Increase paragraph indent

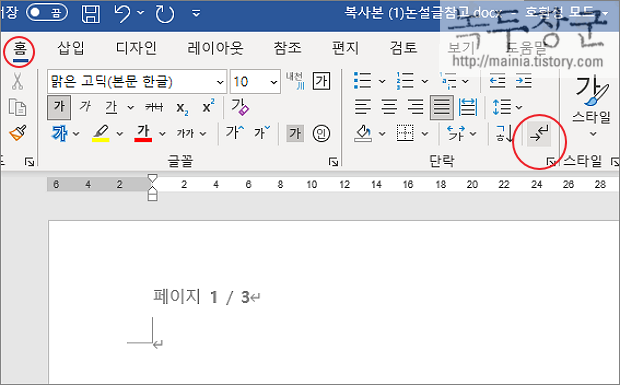524,81
